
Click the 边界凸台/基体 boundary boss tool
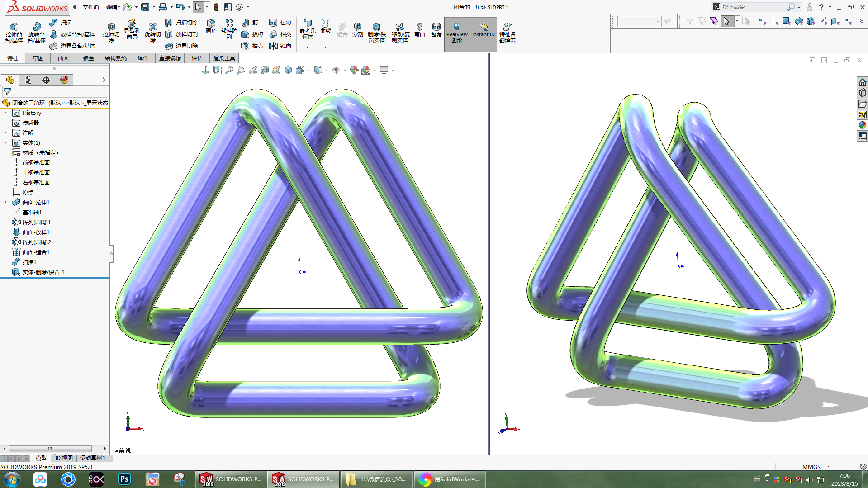72,46
